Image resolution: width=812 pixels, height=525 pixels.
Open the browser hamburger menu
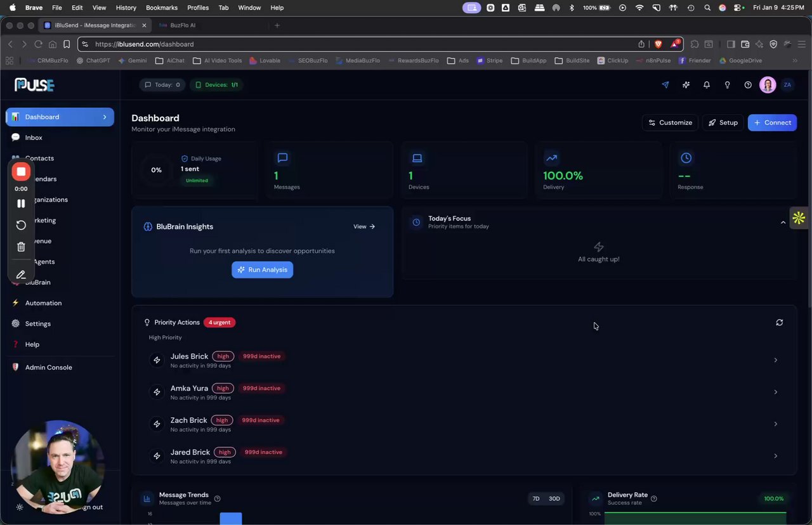click(x=801, y=44)
